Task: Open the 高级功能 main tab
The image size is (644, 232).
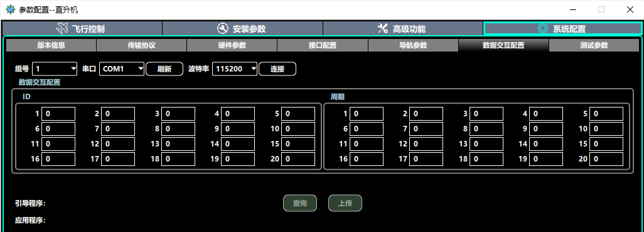Action: point(403,29)
